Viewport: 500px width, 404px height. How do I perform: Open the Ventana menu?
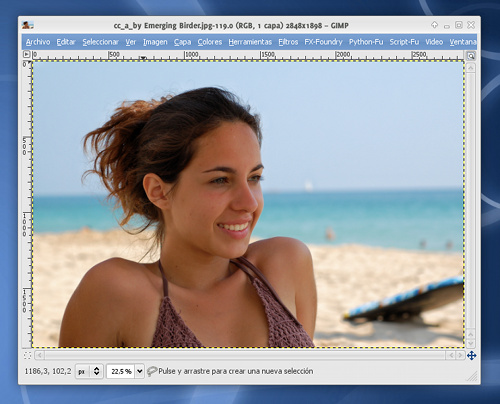(x=463, y=42)
